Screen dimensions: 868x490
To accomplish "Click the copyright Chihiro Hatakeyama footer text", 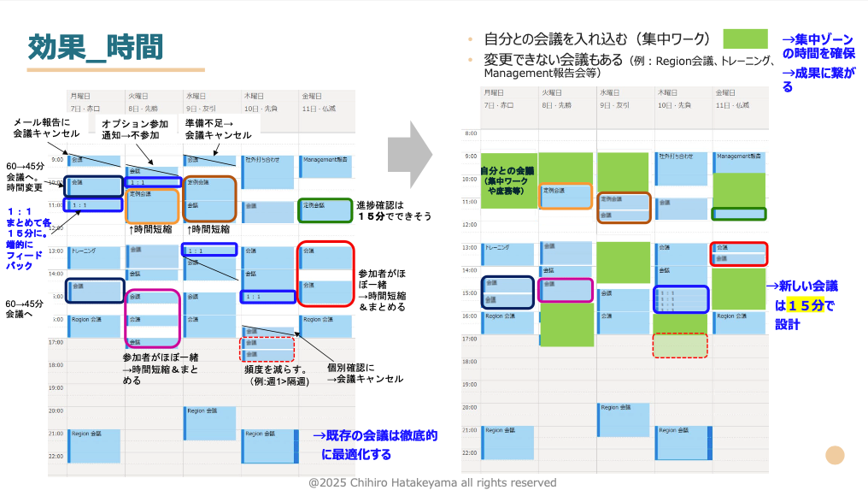I will click(432, 483).
